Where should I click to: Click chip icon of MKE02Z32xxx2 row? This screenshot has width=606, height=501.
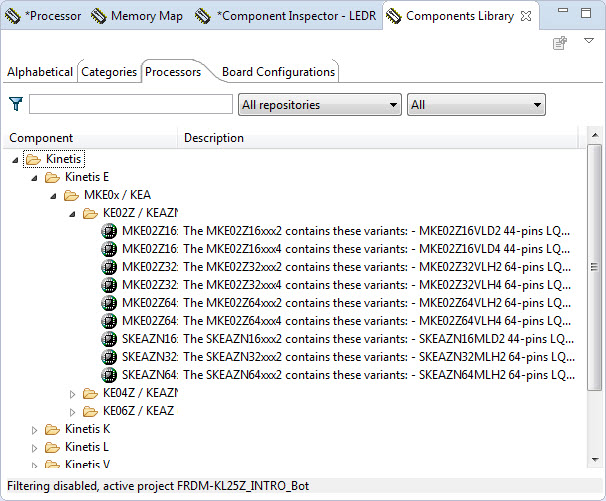(x=109, y=267)
